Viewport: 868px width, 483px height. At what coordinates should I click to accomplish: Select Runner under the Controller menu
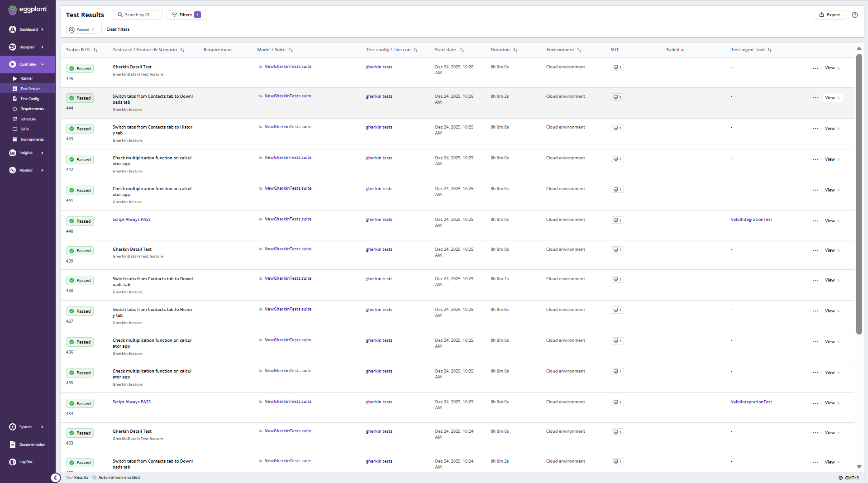tap(27, 78)
